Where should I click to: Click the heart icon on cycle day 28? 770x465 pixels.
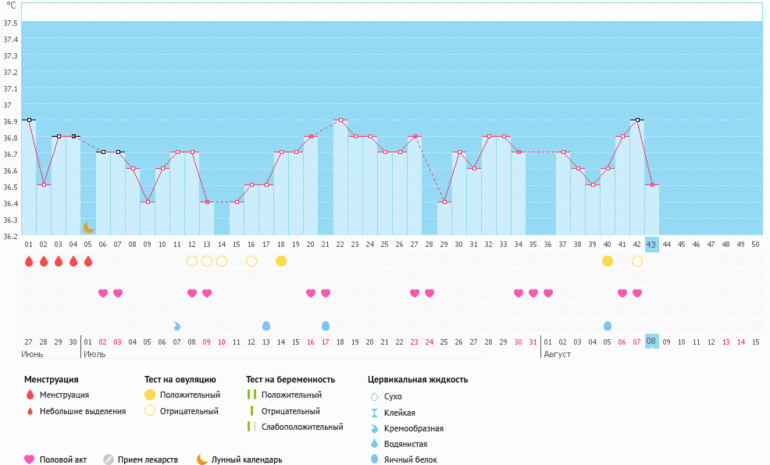click(x=429, y=293)
